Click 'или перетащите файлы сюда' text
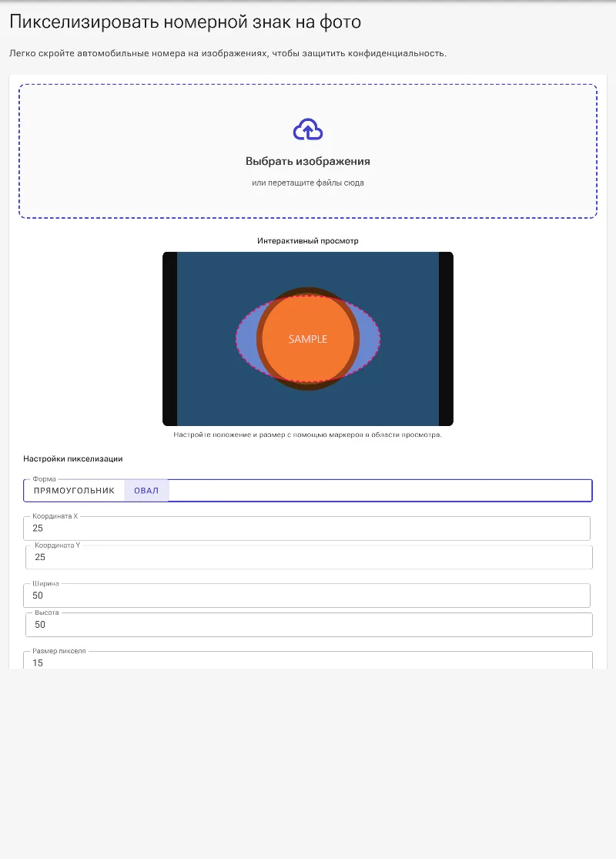 [x=308, y=183]
